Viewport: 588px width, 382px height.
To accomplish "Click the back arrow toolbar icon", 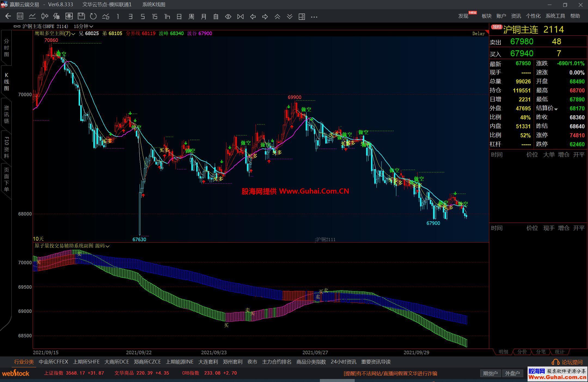I will (x=8, y=17).
